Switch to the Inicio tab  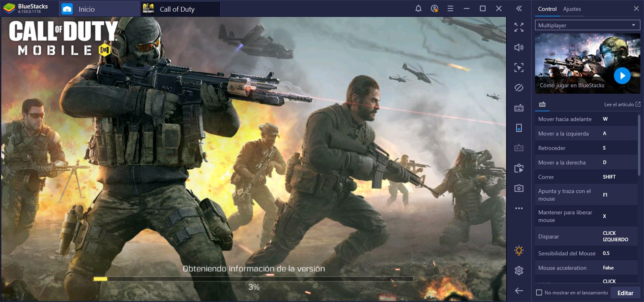tap(99, 9)
